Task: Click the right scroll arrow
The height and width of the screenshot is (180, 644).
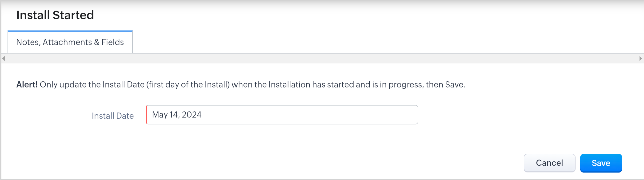Action: [640, 59]
